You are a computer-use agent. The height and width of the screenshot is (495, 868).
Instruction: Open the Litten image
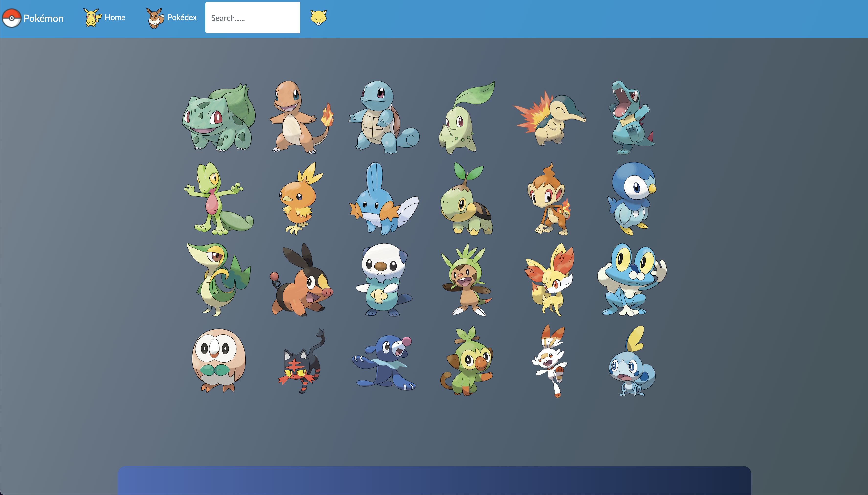click(x=301, y=361)
